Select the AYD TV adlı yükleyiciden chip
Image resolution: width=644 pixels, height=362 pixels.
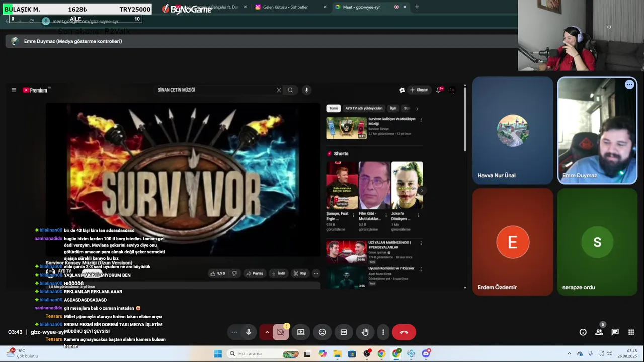pyautogui.click(x=364, y=108)
